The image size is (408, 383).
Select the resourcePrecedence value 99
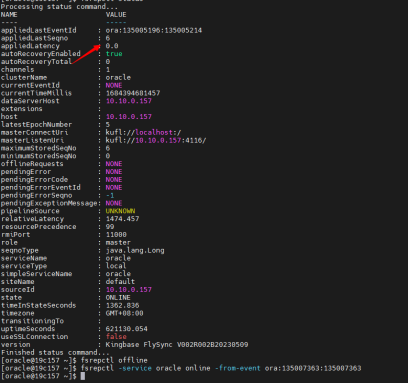[x=110, y=227]
